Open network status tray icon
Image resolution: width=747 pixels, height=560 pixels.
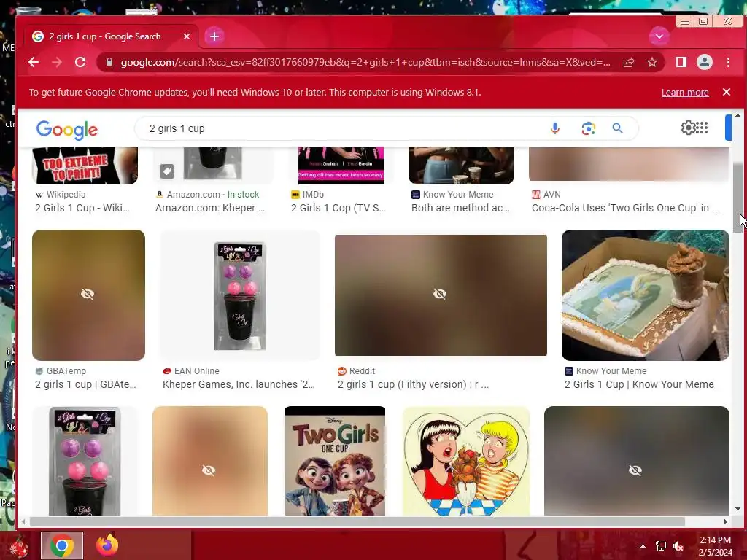[x=661, y=546]
